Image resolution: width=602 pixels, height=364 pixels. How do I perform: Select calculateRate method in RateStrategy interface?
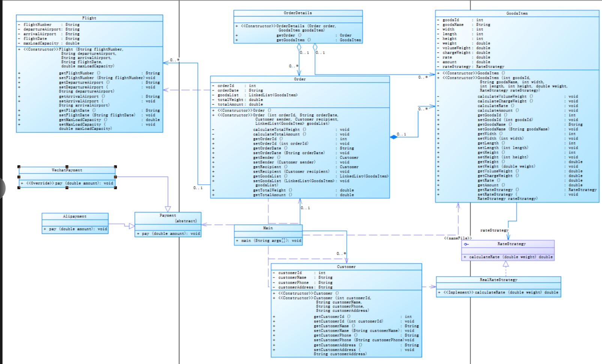(x=508, y=257)
